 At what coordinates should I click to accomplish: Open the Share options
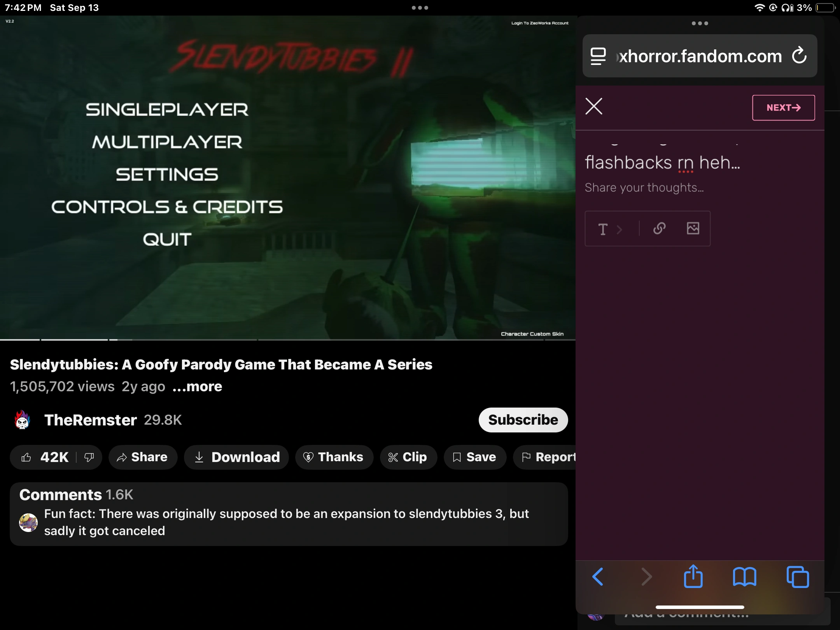point(143,457)
